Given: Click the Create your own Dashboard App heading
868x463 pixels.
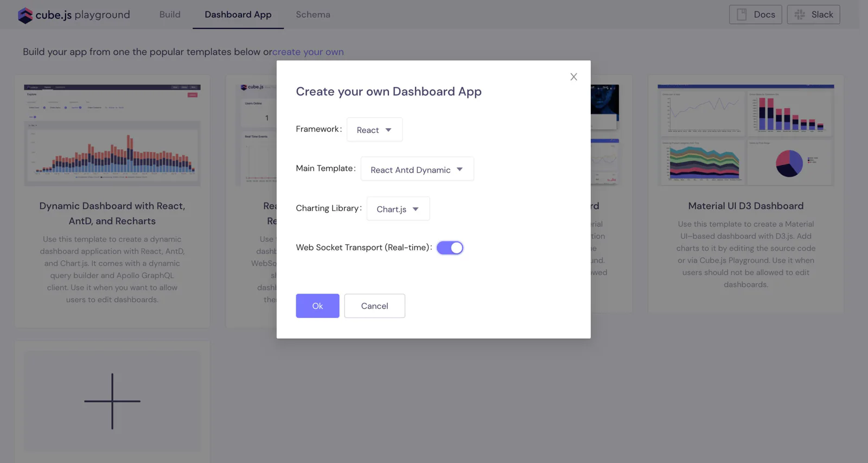Looking at the screenshot, I should point(388,92).
